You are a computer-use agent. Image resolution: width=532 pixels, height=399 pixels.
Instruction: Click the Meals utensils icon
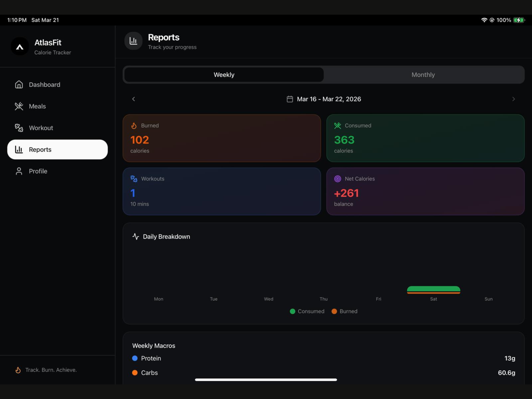(19, 106)
